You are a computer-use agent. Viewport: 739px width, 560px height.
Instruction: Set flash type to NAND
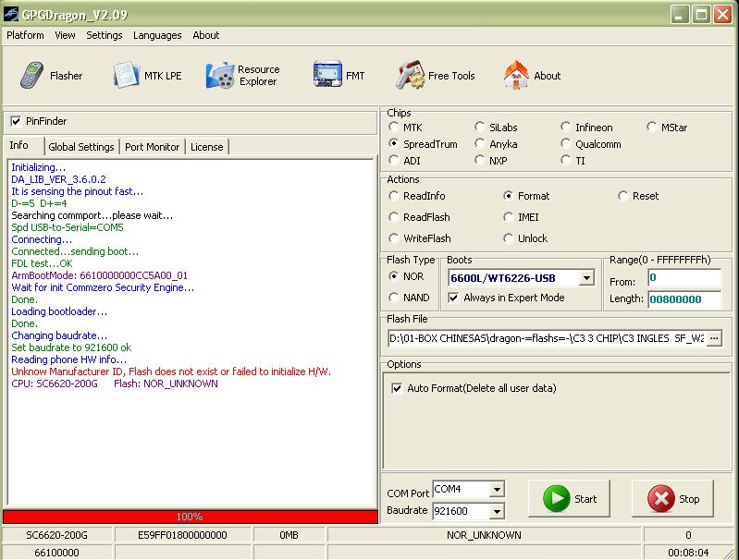tap(393, 298)
